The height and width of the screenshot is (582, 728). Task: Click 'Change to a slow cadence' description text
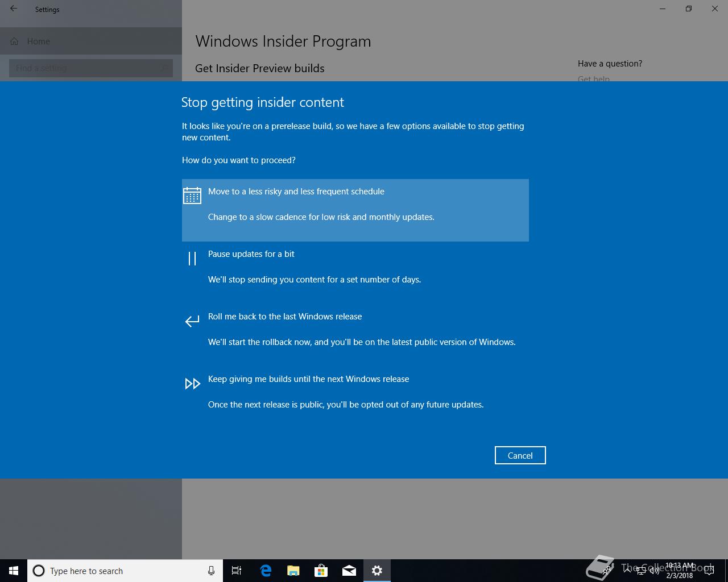coord(321,217)
